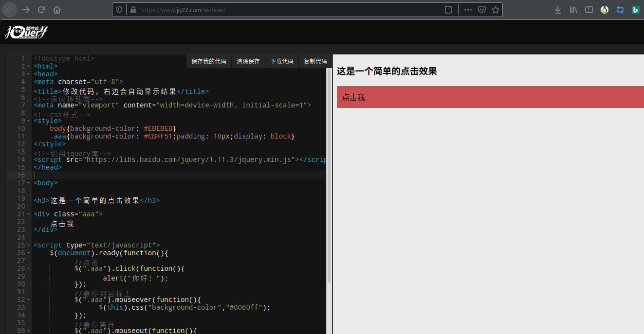Click the //悬停到目标上 comment
The width and height of the screenshot is (644, 334).
coord(103,294)
